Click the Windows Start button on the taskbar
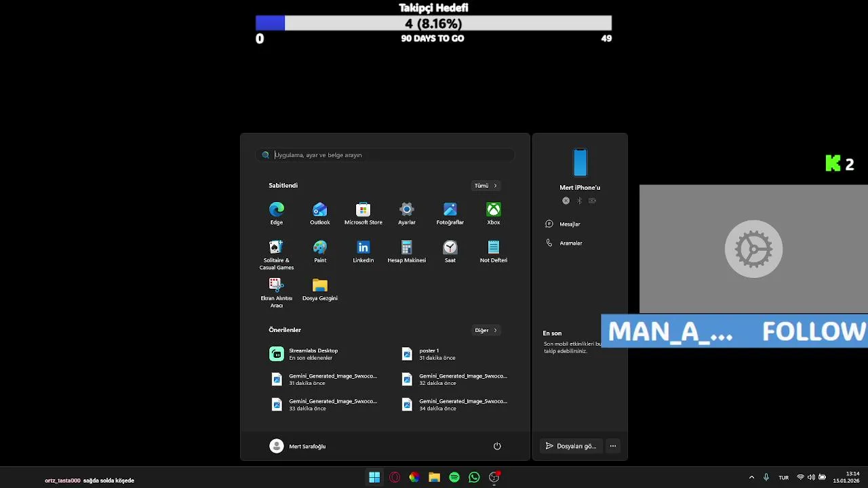 (x=374, y=478)
